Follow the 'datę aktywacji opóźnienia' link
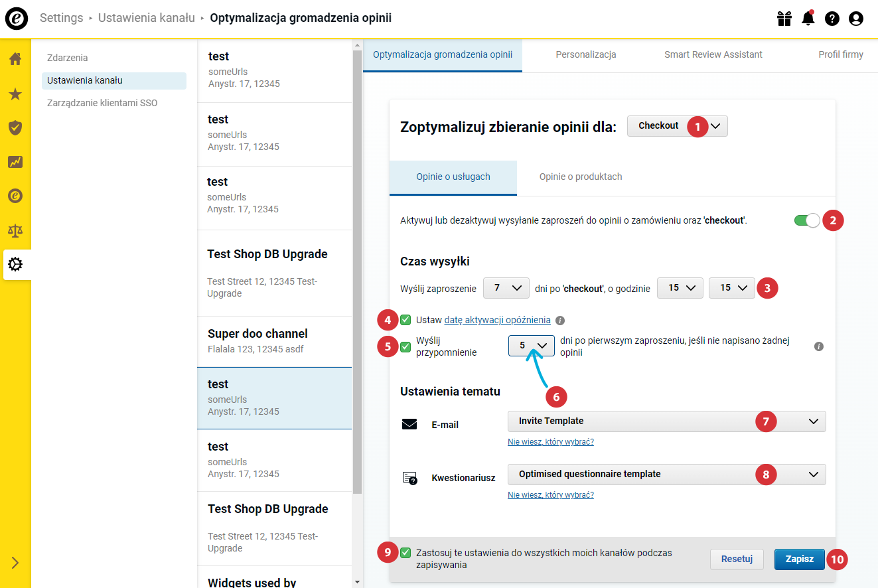This screenshot has width=878, height=588. [497, 320]
